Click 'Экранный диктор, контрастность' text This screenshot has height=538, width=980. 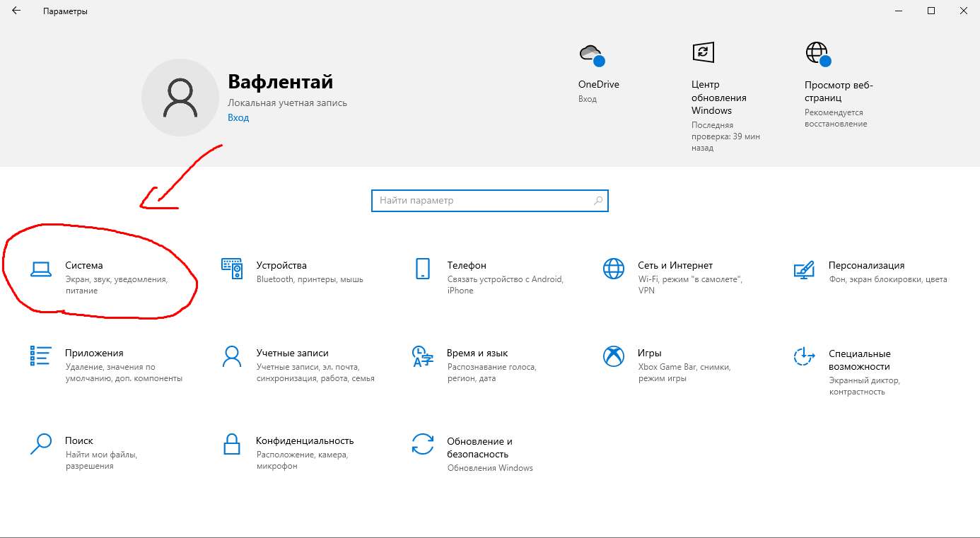pyautogui.click(x=865, y=386)
